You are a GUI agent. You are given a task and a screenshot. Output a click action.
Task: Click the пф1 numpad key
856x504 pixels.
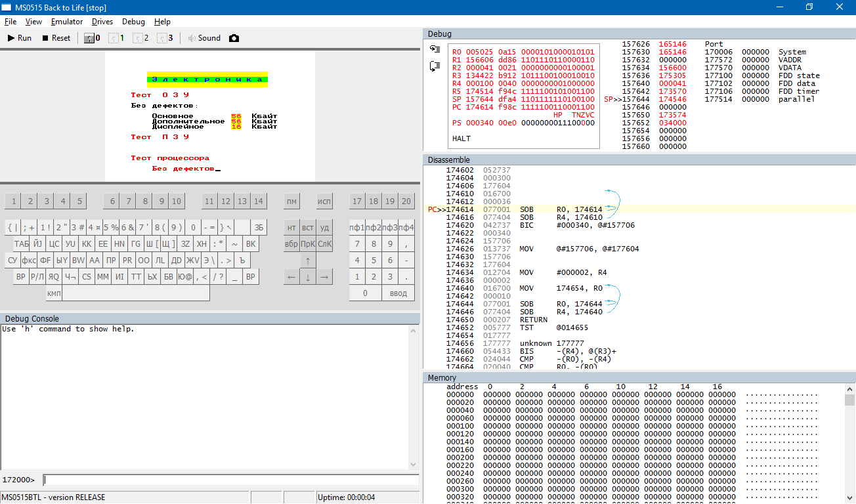(x=357, y=228)
